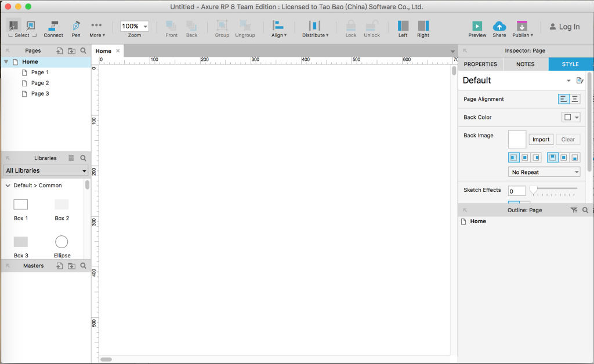The image size is (594, 364).
Task: Open the canvas tab list dropdown arrow
Action: tap(452, 51)
